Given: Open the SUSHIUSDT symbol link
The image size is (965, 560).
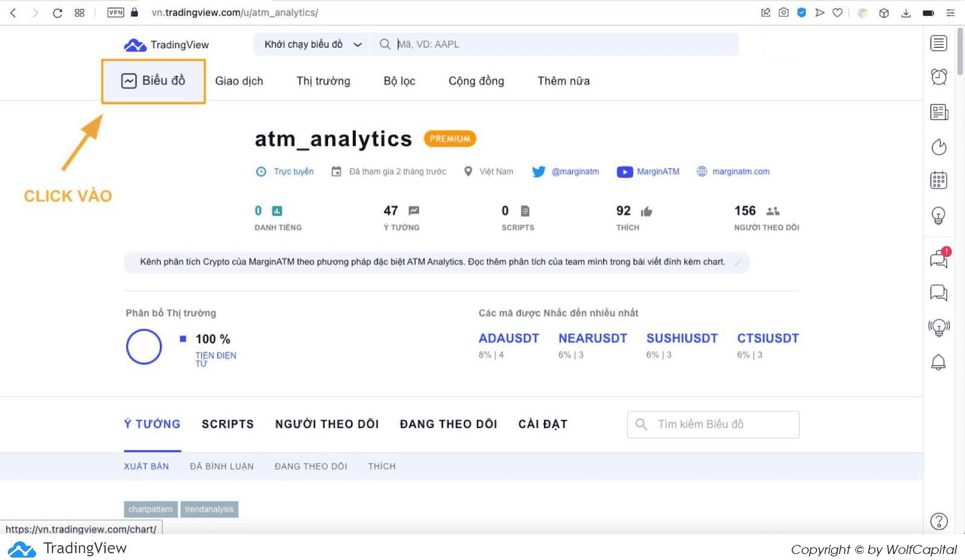Looking at the screenshot, I should point(682,338).
